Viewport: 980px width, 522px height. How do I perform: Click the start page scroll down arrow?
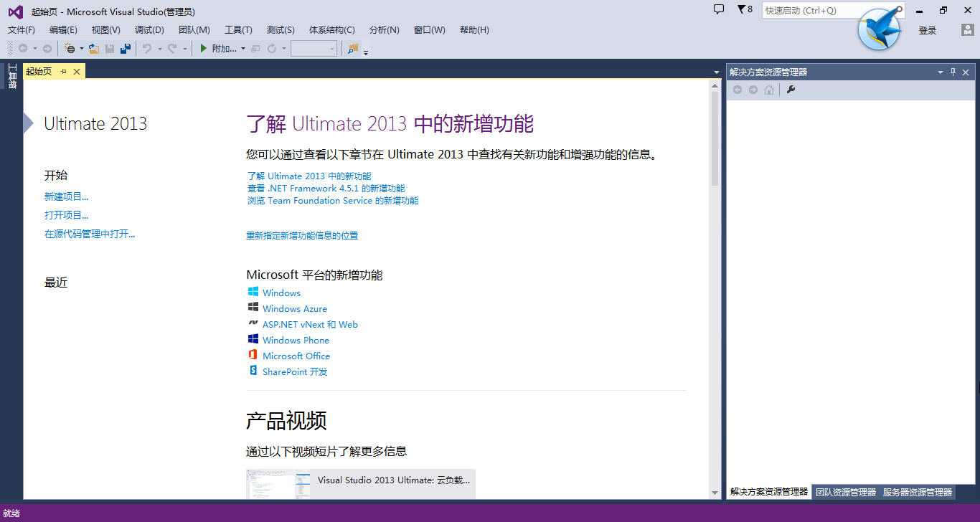tap(715, 493)
